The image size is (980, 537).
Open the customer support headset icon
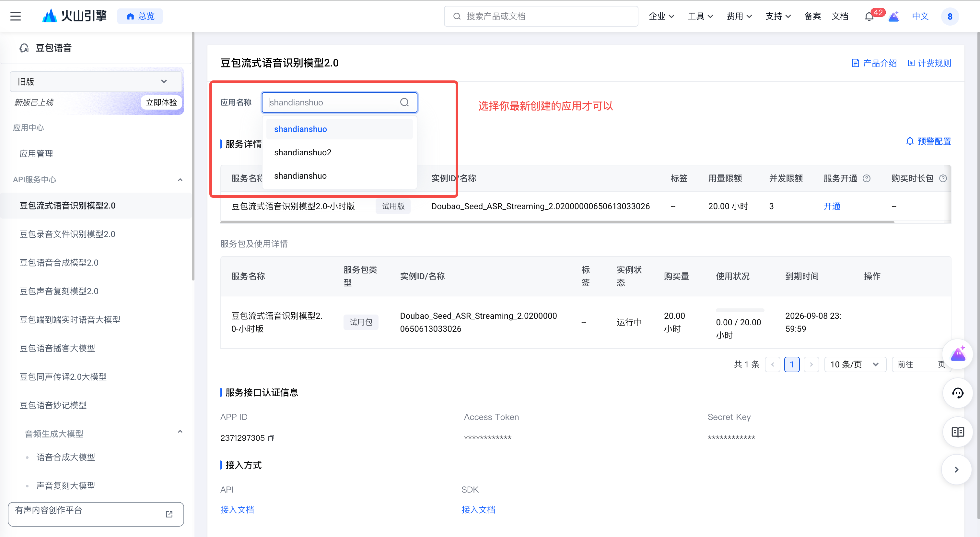click(958, 393)
